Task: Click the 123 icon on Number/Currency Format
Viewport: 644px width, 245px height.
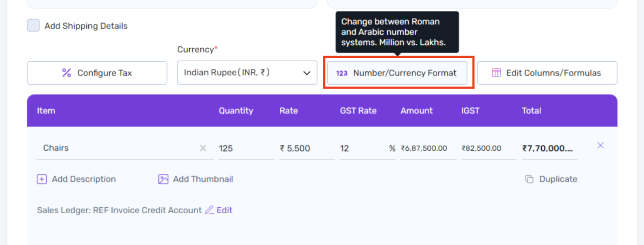Action: click(x=342, y=73)
